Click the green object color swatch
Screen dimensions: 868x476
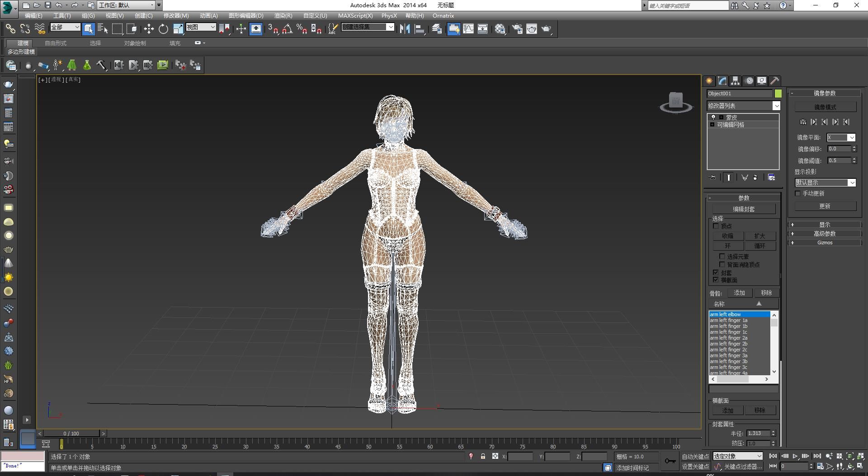coord(778,93)
